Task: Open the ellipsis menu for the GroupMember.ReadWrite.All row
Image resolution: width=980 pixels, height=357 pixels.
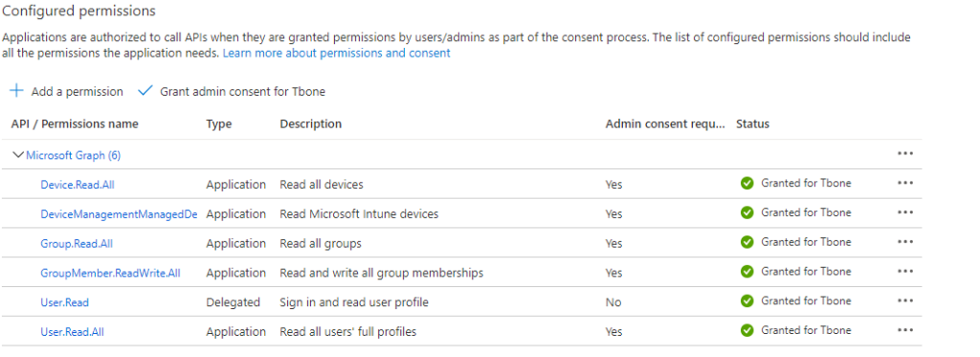Action: coord(905,272)
